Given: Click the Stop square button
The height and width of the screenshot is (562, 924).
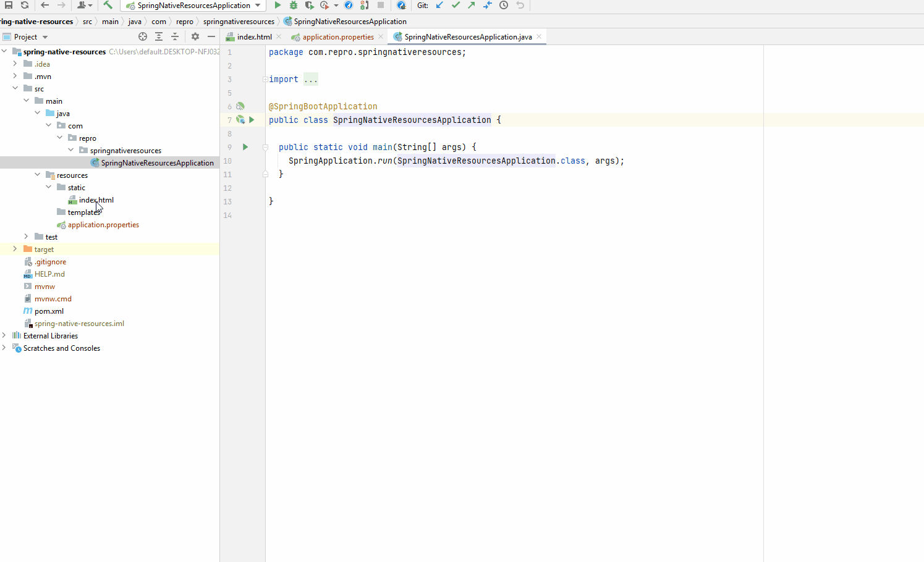Looking at the screenshot, I should pos(381,5).
